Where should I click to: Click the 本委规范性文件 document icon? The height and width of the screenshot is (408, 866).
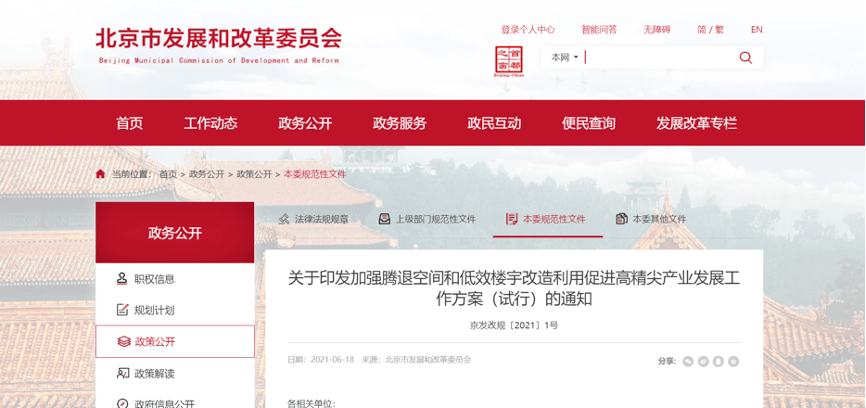[x=511, y=219]
